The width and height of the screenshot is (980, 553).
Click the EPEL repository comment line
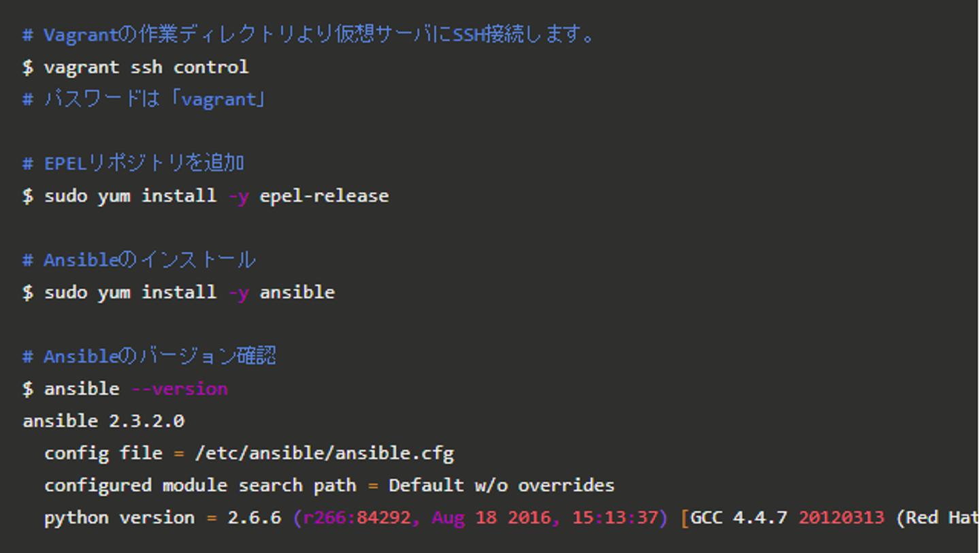135,163
